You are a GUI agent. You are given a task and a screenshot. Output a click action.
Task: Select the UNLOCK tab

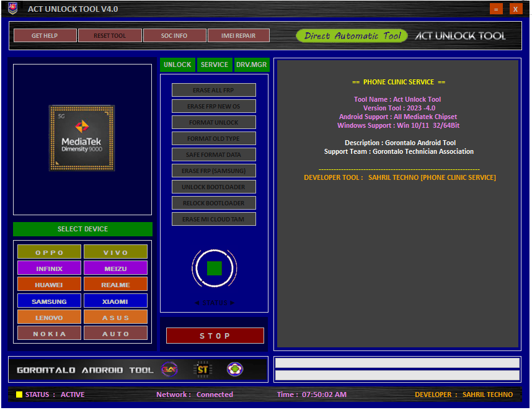click(x=178, y=65)
